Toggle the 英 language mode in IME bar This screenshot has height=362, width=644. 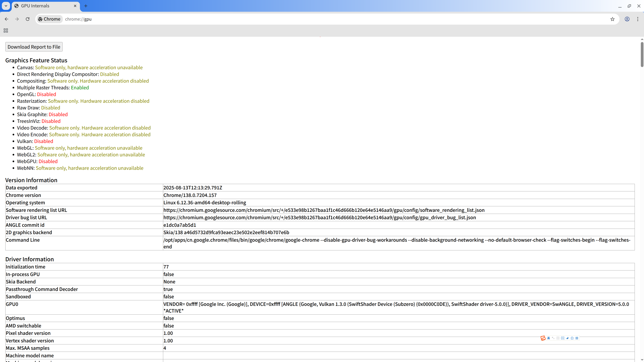549,338
